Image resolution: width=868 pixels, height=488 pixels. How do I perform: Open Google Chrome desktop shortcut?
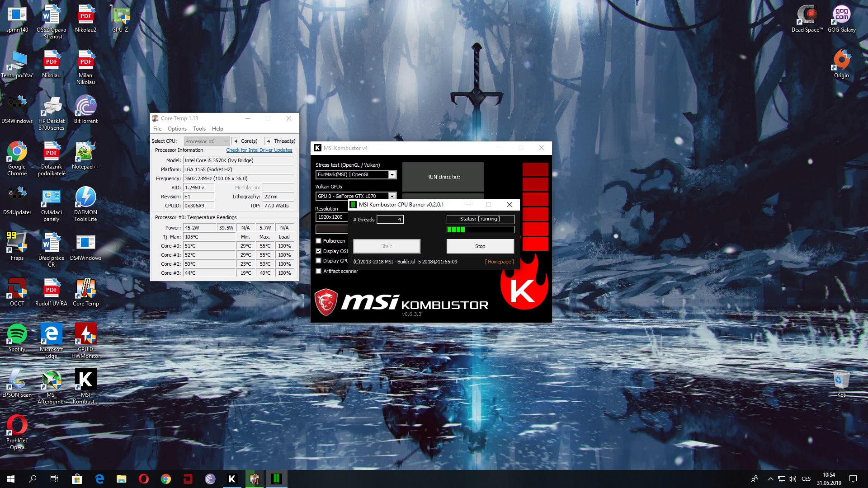(x=17, y=159)
